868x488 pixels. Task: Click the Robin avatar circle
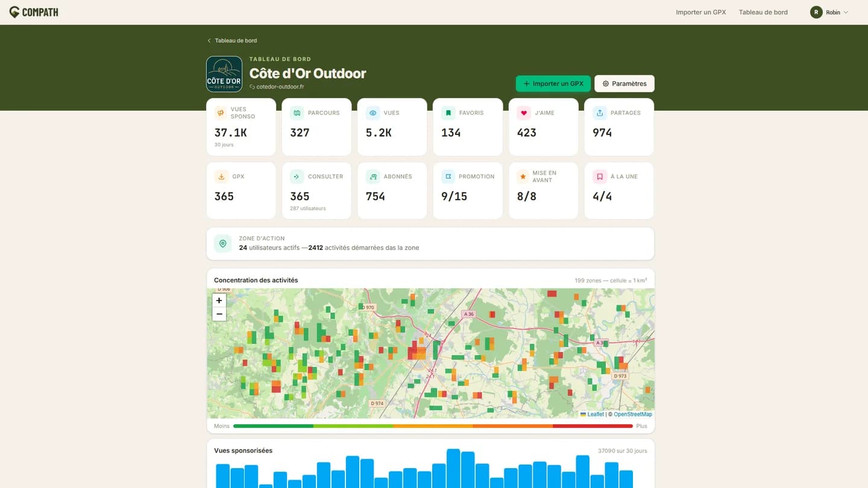tap(816, 12)
